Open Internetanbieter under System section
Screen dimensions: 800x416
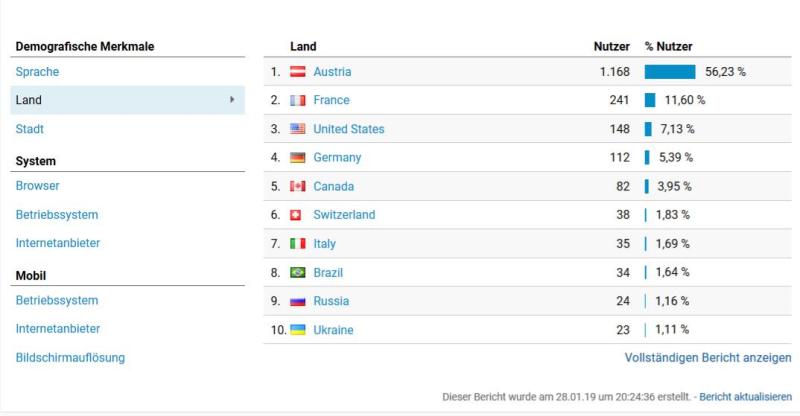tap(58, 243)
